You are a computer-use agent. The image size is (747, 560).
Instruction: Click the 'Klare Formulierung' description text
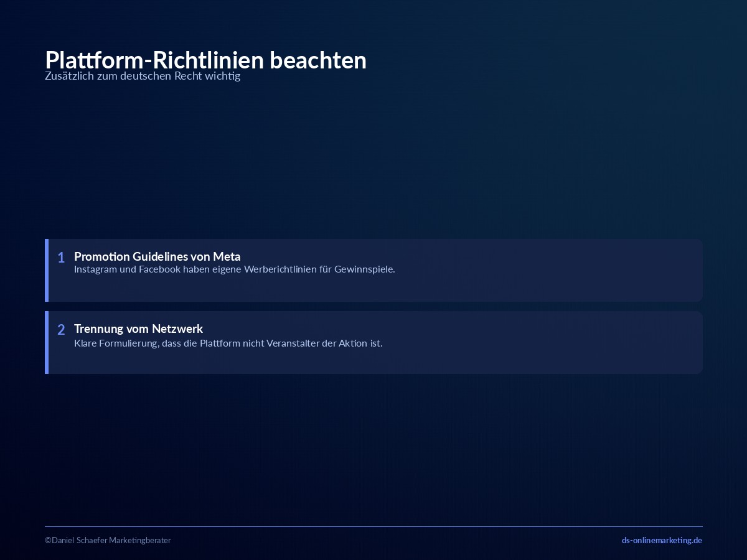tap(228, 343)
